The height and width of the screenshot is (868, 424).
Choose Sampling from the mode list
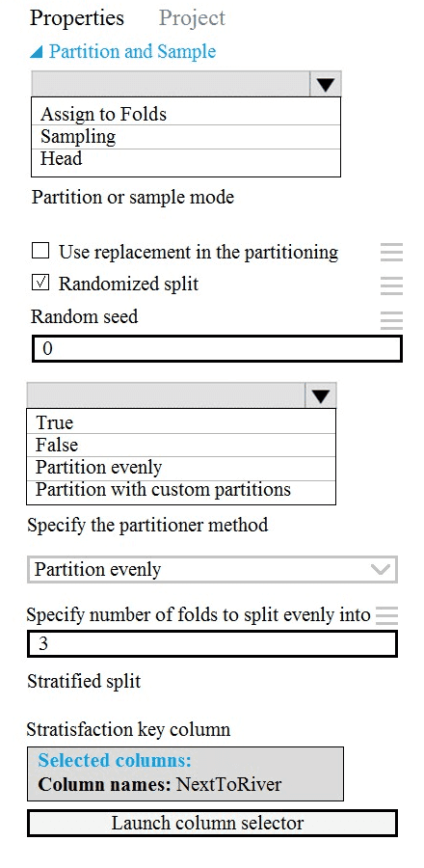tap(186, 136)
